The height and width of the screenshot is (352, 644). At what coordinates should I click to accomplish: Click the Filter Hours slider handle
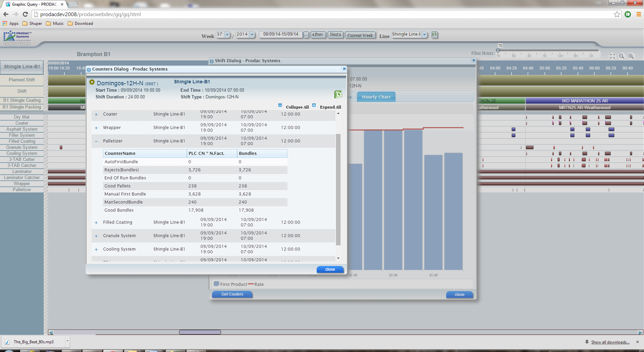[498, 51]
